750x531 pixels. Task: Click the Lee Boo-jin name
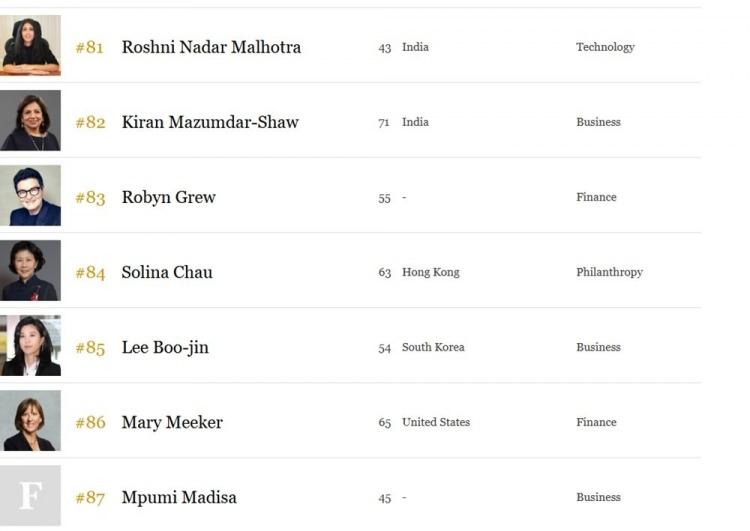(x=165, y=348)
